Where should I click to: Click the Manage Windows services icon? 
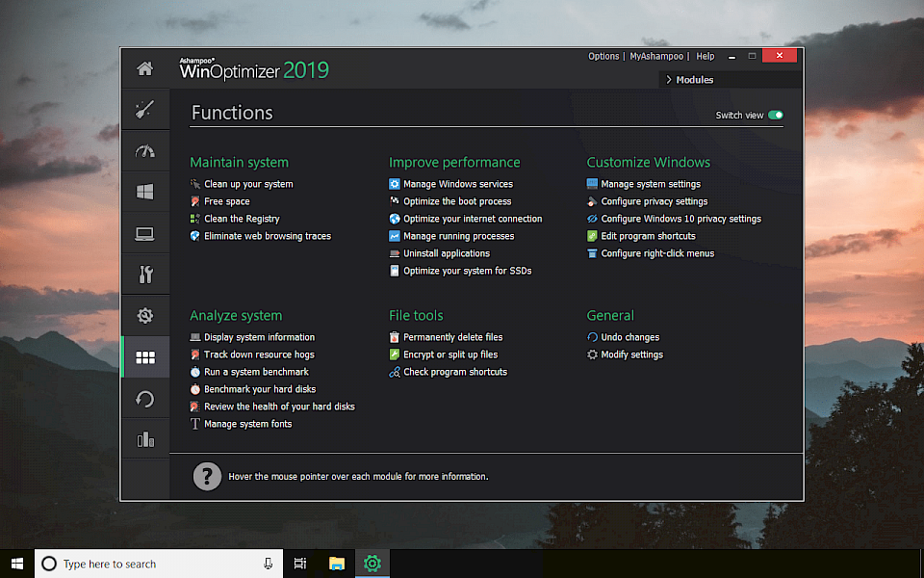[x=395, y=184]
